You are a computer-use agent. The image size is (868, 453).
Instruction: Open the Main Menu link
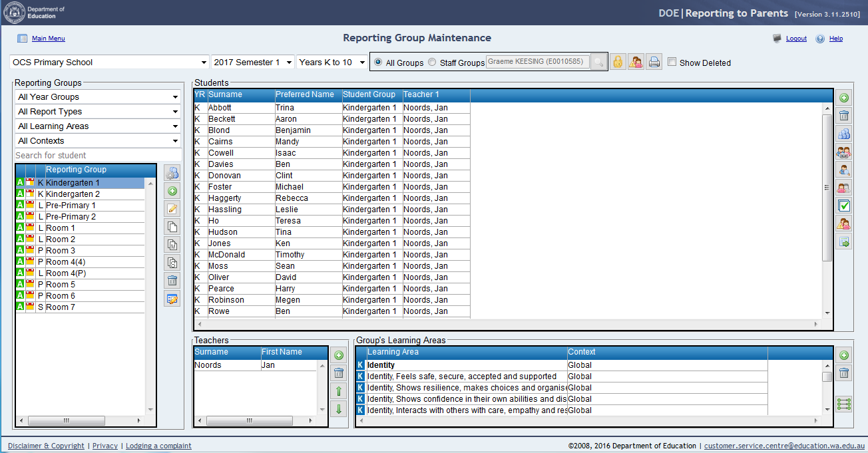coord(48,39)
